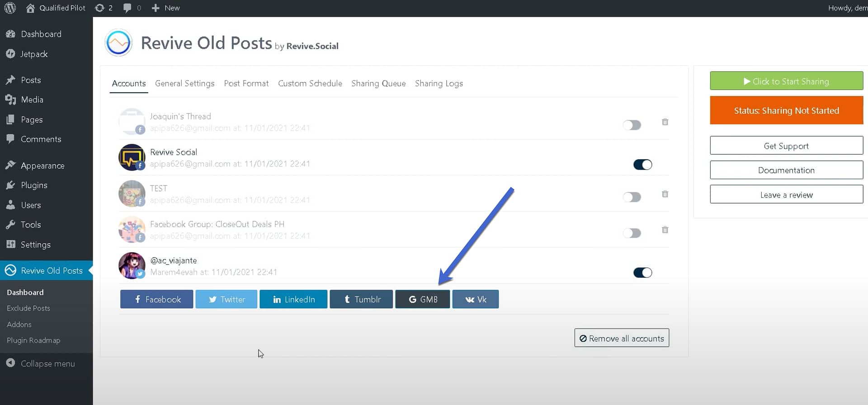Screen dimensions: 868x405
Task: Click Remove all accounts button
Action: coord(622,338)
